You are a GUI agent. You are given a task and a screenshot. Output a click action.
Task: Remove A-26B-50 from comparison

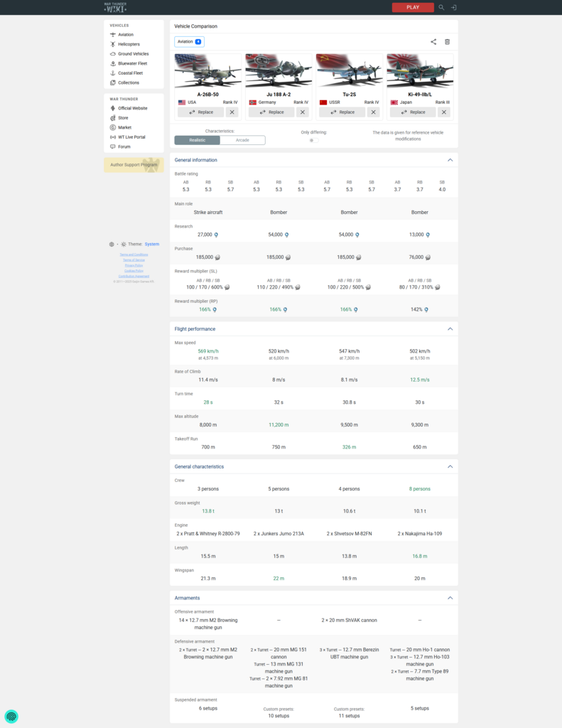[232, 112]
